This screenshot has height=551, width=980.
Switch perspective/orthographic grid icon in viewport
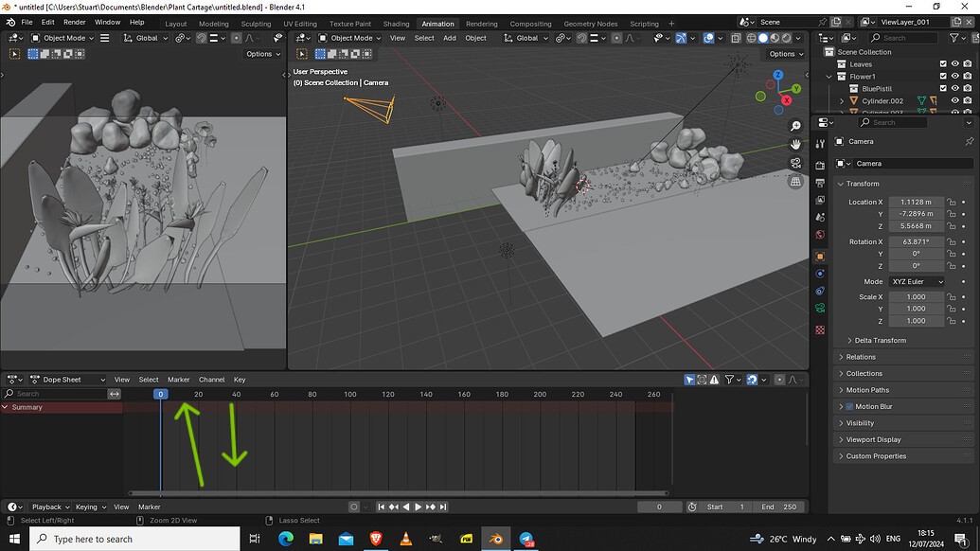click(795, 182)
